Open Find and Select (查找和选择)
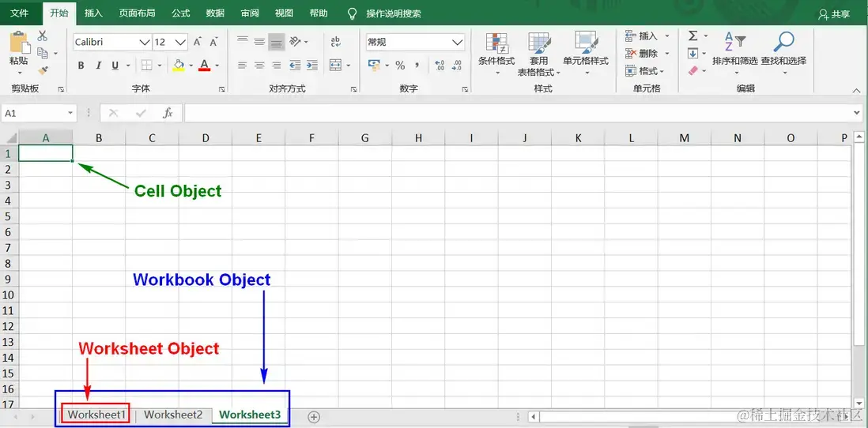This screenshot has width=868, height=428. [x=783, y=54]
